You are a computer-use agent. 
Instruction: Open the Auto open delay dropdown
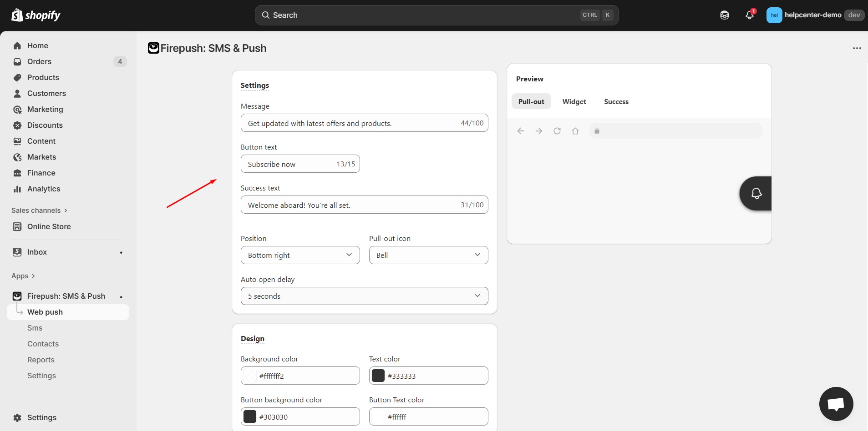click(364, 296)
